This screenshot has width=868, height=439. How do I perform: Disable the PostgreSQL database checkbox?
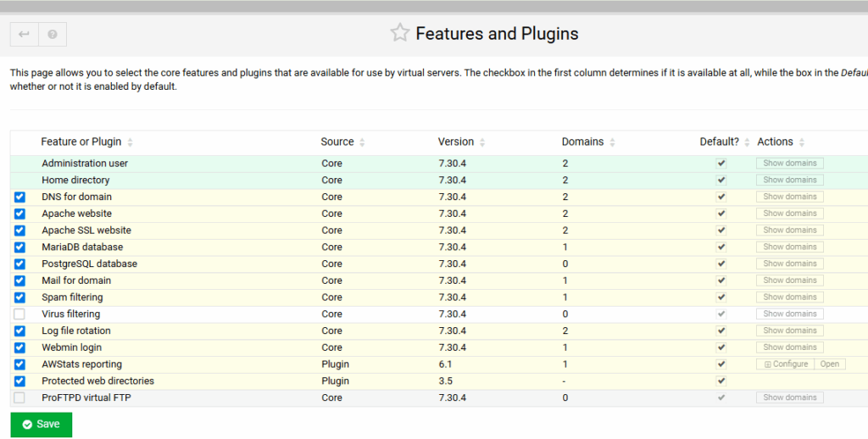(x=19, y=264)
